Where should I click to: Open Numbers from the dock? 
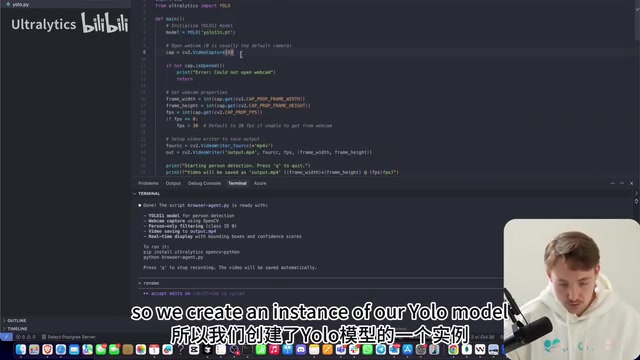tap(261, 349)
